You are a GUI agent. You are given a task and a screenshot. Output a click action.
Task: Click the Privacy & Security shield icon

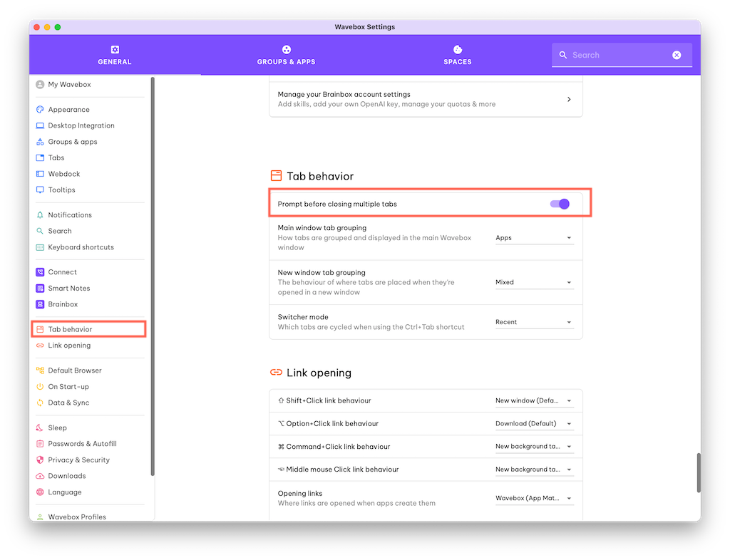point(40,460)
